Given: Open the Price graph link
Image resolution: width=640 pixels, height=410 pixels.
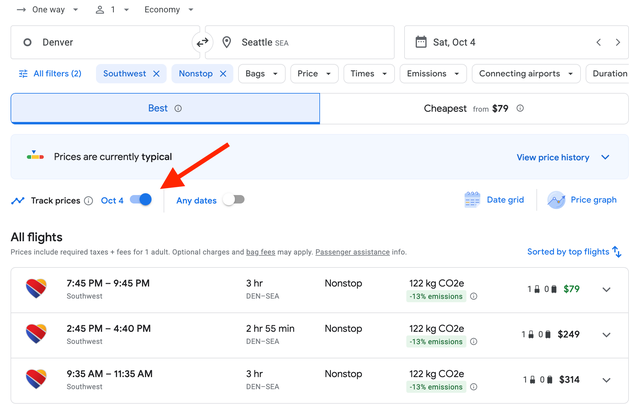Looking at the screenshot, I should (593, 200).
